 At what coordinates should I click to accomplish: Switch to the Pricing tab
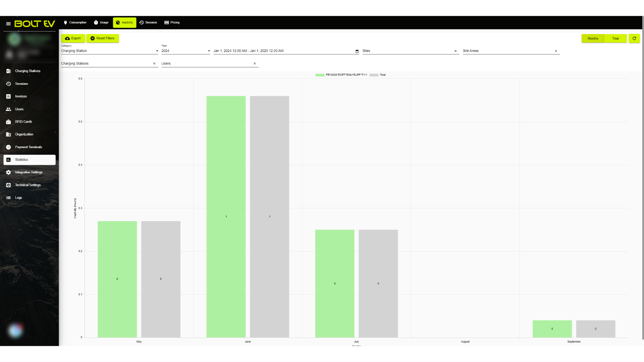tap(172, 22)
